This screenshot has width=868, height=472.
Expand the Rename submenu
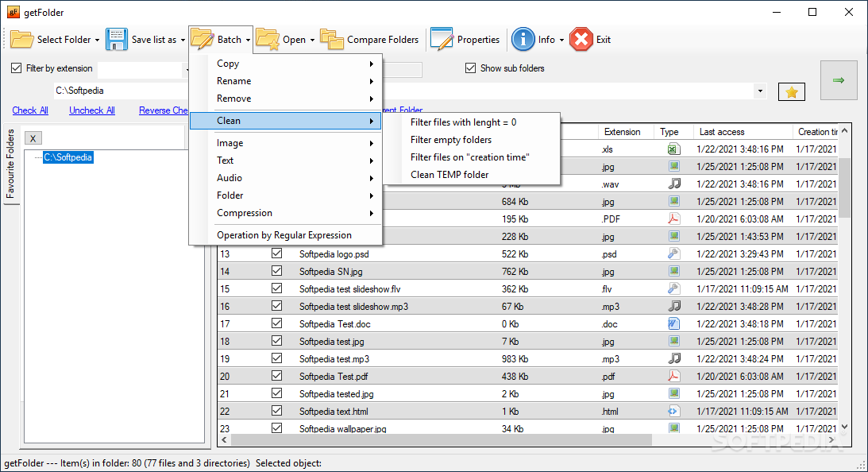pos(286,81)
